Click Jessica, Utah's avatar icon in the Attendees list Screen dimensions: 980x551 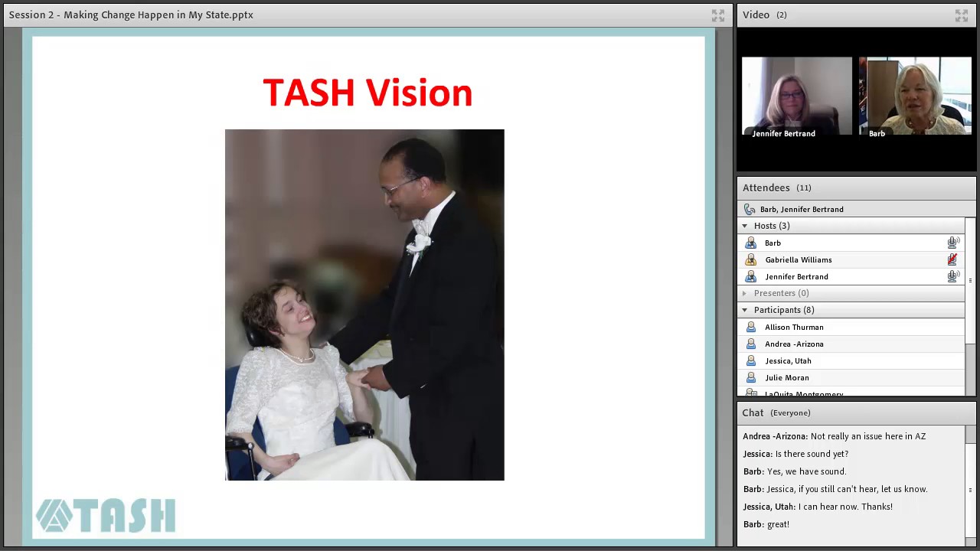(x=750, y=360)
